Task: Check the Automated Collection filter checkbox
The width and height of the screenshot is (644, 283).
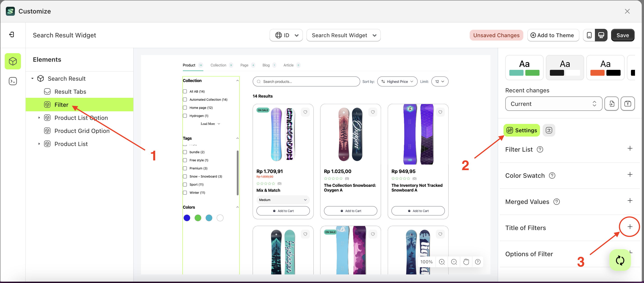Action: click(185, 99)
